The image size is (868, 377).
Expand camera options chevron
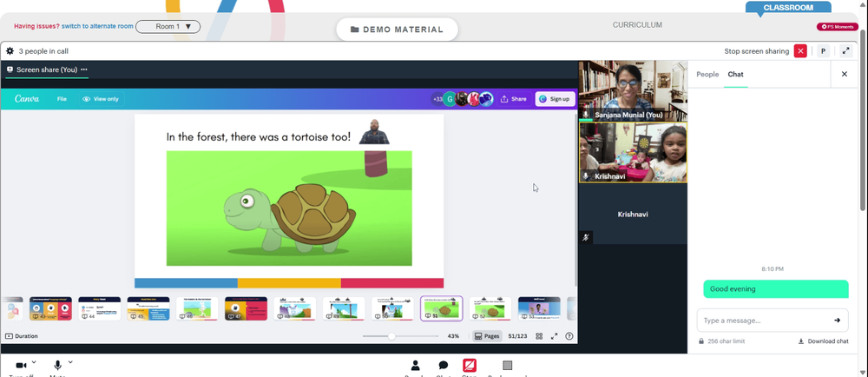pyautogui.click(x=34, y=362)
